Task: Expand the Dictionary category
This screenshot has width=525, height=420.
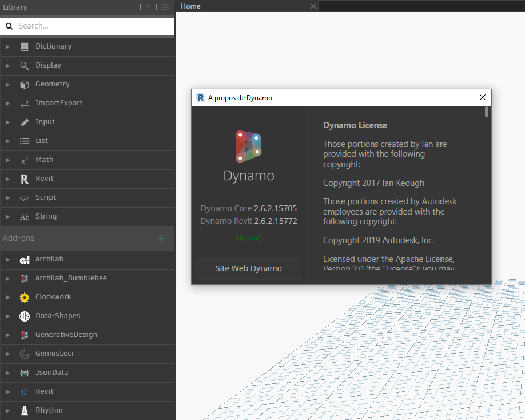Action: point(8,46)
